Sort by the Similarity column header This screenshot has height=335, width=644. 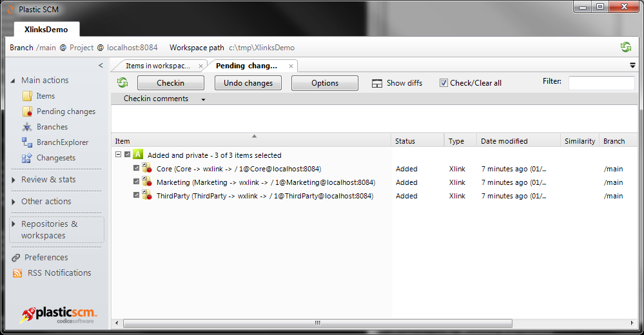tap(580, 141)
